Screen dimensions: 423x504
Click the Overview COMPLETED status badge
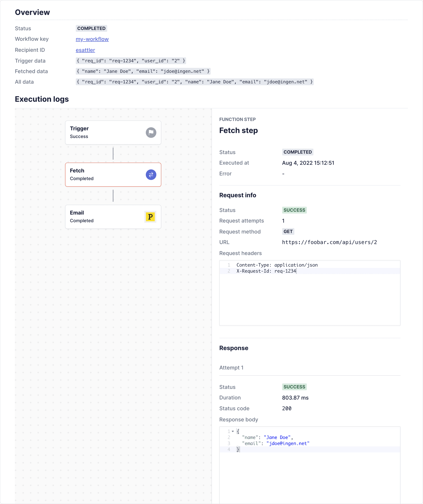(91, 28)
